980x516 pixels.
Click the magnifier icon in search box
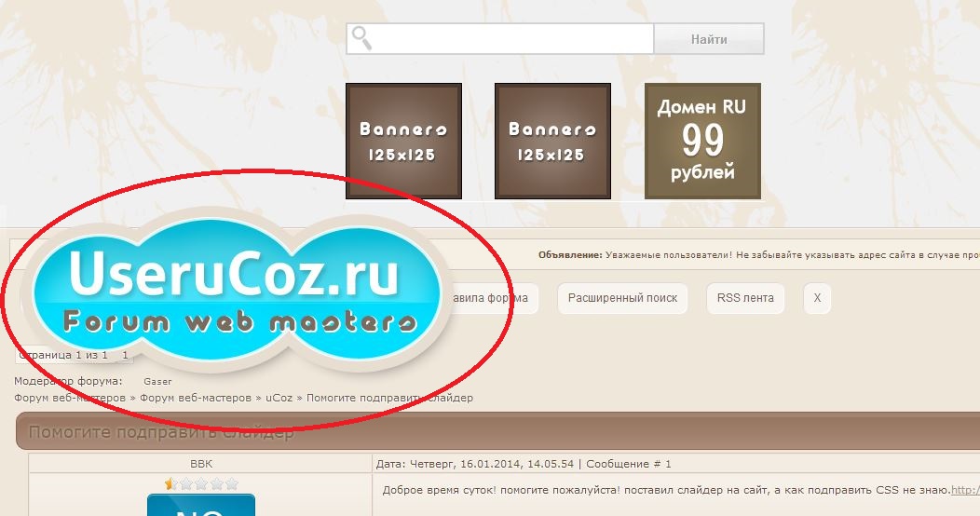pos(361,38)
